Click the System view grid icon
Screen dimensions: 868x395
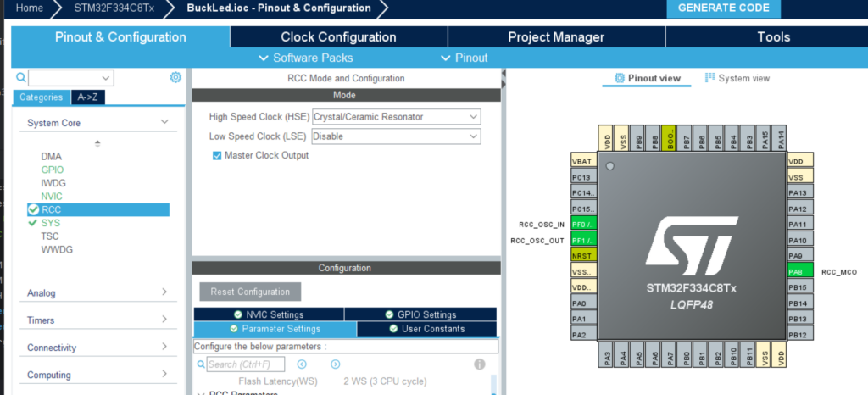point(709,77)
